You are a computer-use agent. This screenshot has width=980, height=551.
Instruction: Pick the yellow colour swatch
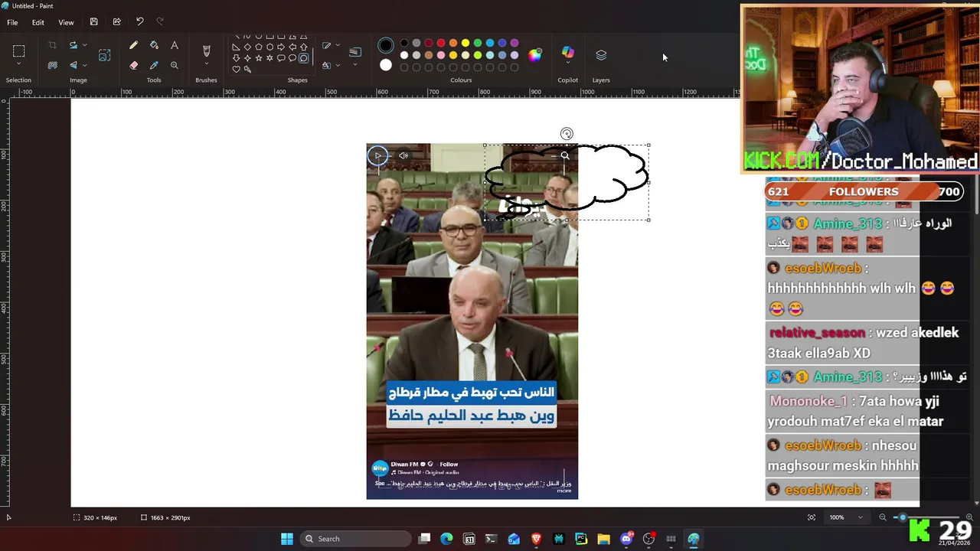click(465, 43)
